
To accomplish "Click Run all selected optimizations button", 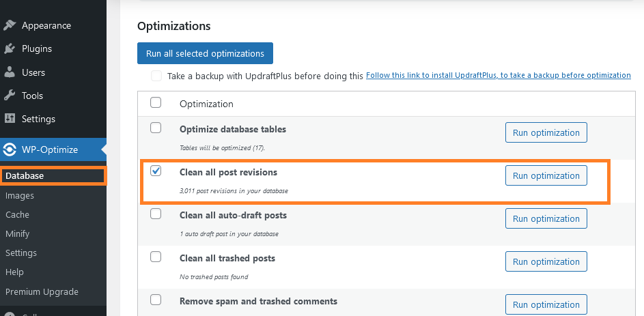I will pos(205,53).
